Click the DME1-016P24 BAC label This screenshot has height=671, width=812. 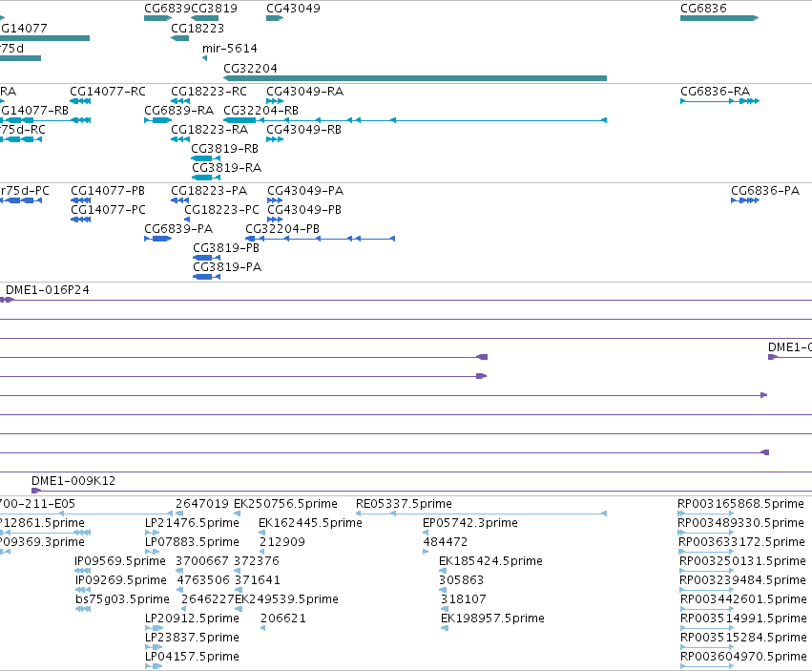47,290
